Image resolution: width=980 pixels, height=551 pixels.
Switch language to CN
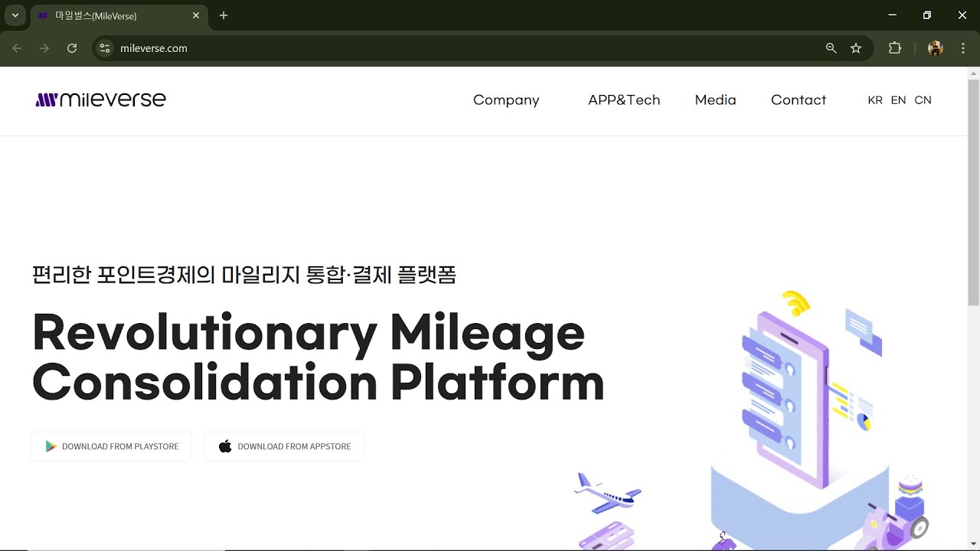923,100
